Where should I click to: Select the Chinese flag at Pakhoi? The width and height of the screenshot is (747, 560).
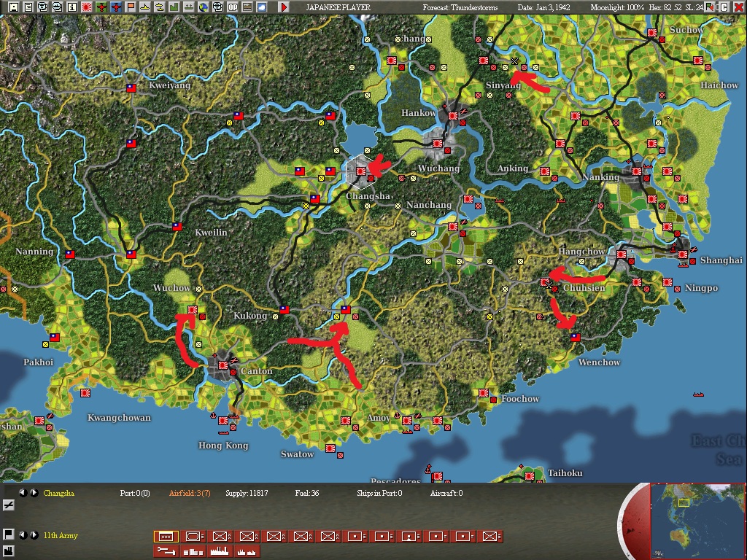(x=55, y=337)
